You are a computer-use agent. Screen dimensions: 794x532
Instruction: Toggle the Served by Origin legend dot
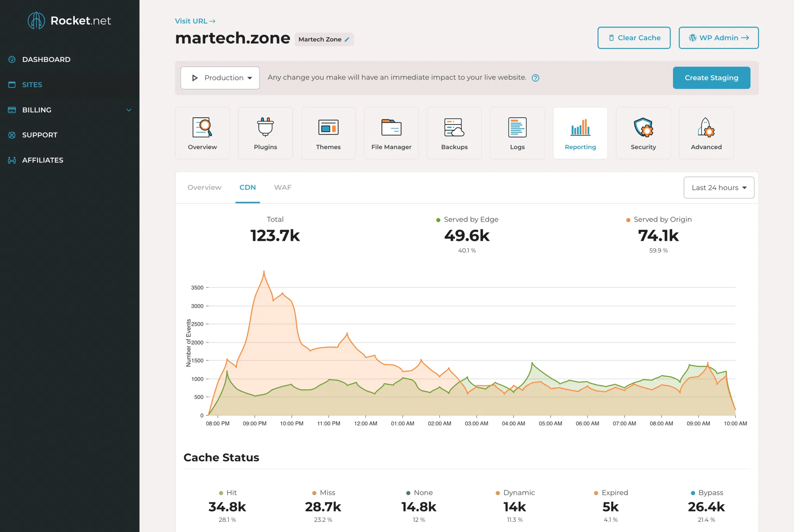point(628,220)
